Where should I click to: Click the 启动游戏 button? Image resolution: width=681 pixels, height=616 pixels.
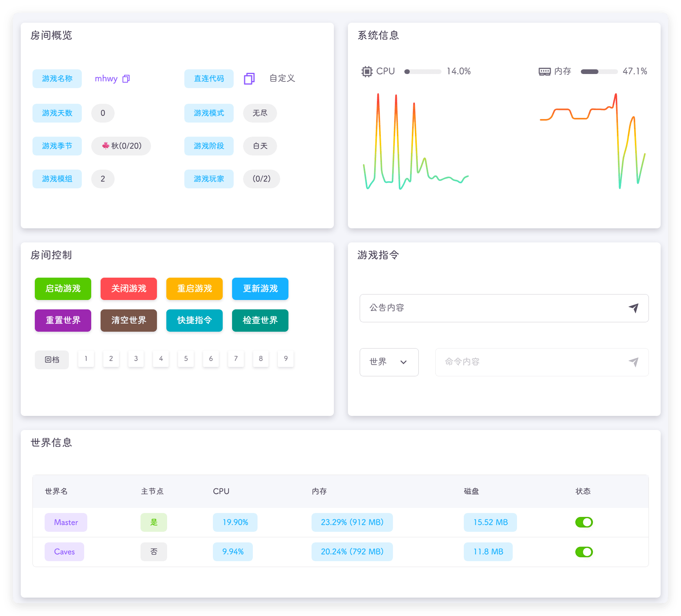[63, 289]
